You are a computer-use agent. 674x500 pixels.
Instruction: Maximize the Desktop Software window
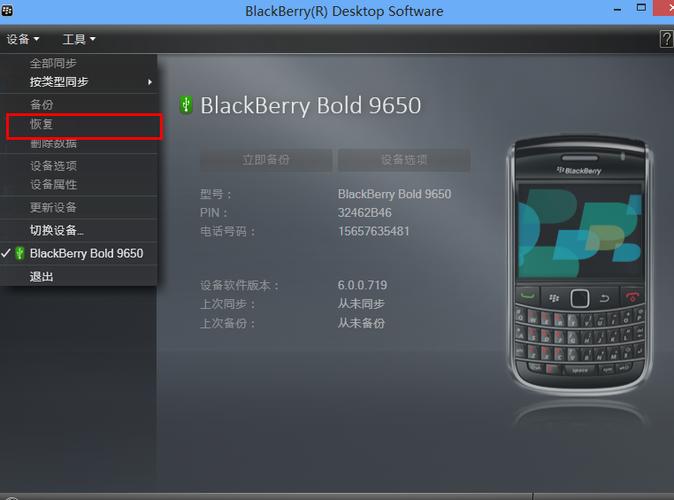[641, 8]
